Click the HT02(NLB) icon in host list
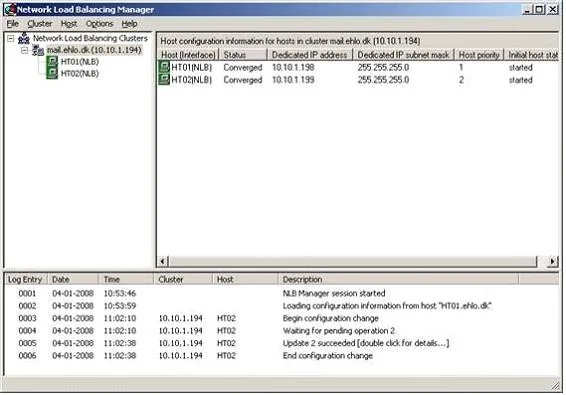 (164, 79)
